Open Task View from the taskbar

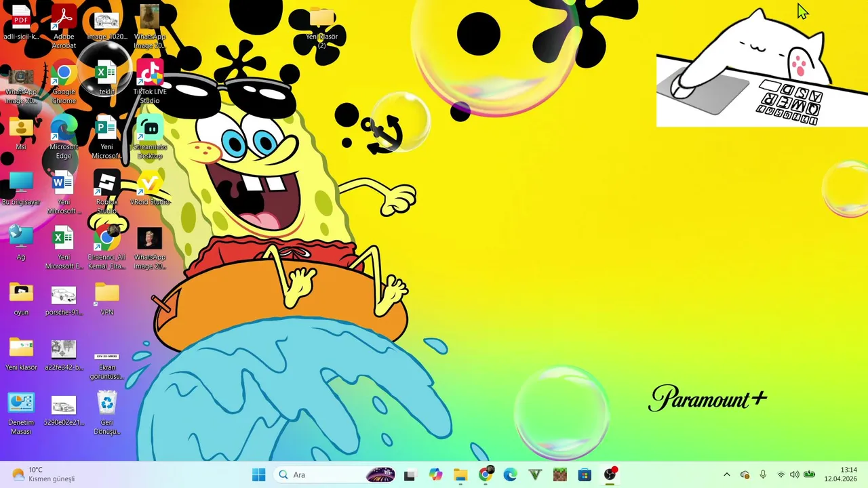tap(410, 475)
